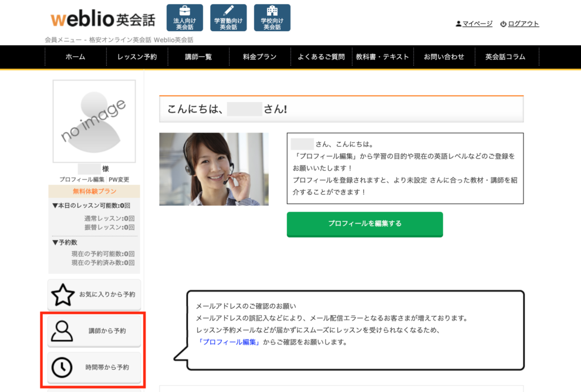This screenshot has height=392, width=581.
Task: Go to ホーム in the navigation bar
Action: tap(76, 57)
